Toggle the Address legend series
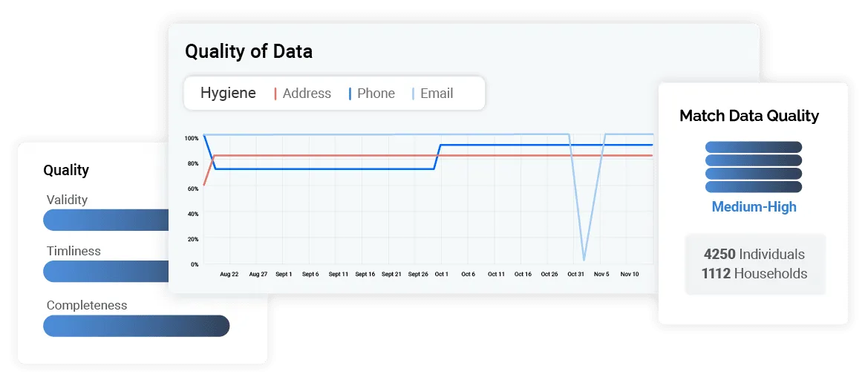The height and width of the screenshot is (383, 868). tap(303, 94)
